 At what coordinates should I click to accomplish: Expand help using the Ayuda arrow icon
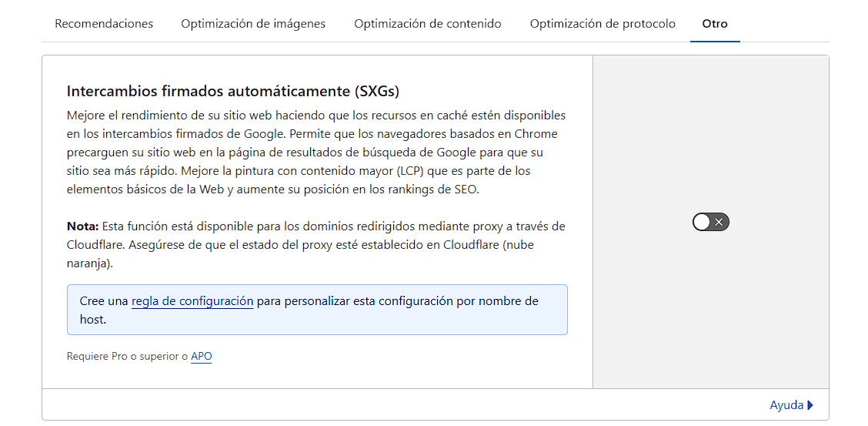(810, 405)
